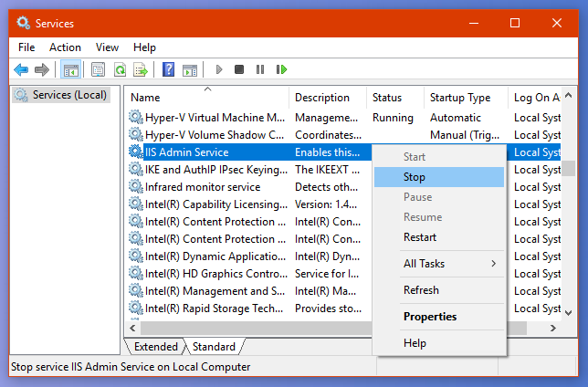Click the Services gear icon in title bar
This screenshot has height=387, width=588.
(x=23, y=23)
